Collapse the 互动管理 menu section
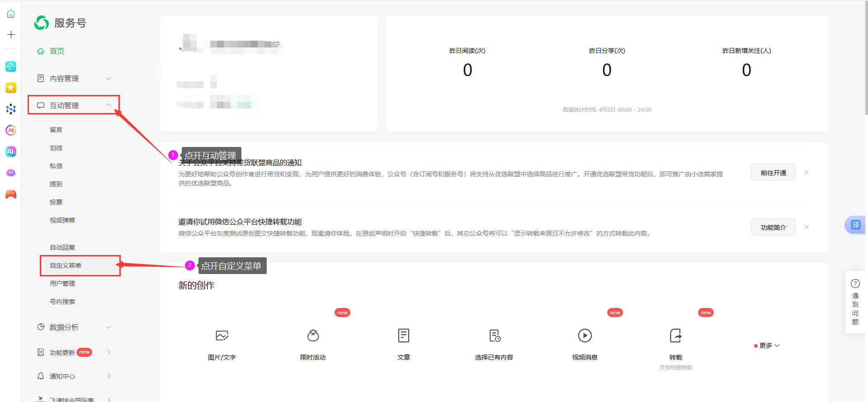 click(74, 105)
